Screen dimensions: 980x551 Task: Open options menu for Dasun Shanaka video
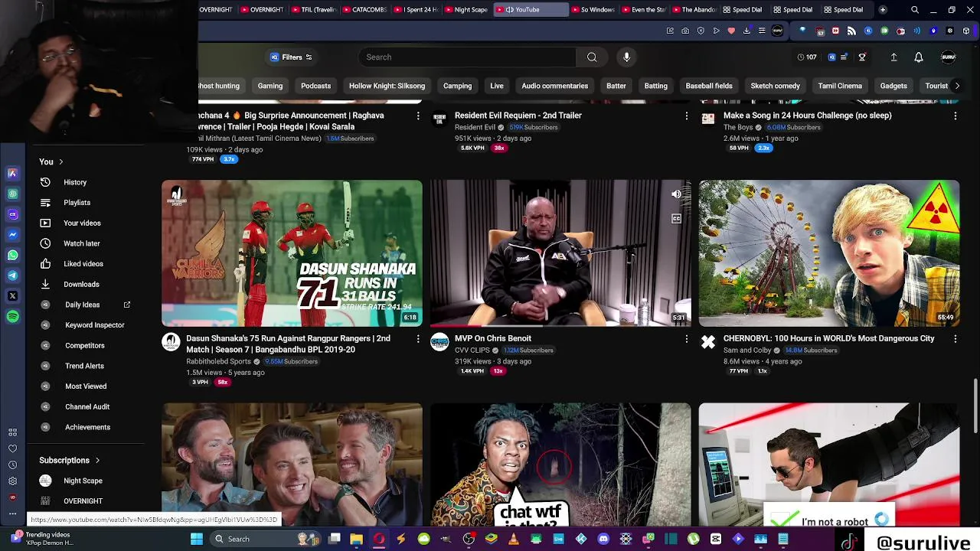[x=418, y=338]
